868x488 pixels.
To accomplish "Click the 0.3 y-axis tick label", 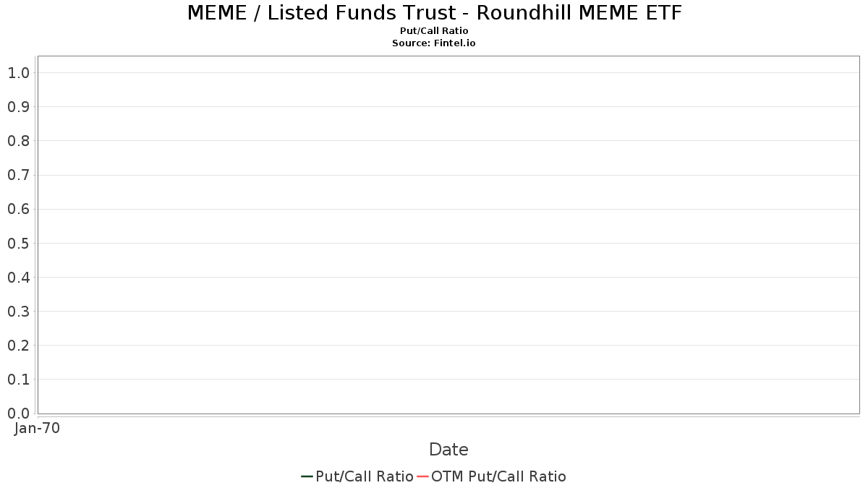I will tap(18, 311).
